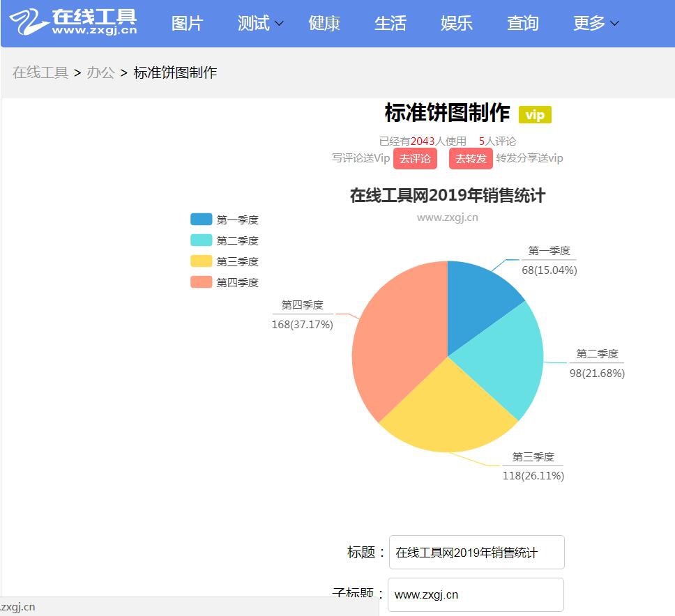Screen dimensions: 675x616
Task: Click the 去转发 button
Action: pos(471,158)
